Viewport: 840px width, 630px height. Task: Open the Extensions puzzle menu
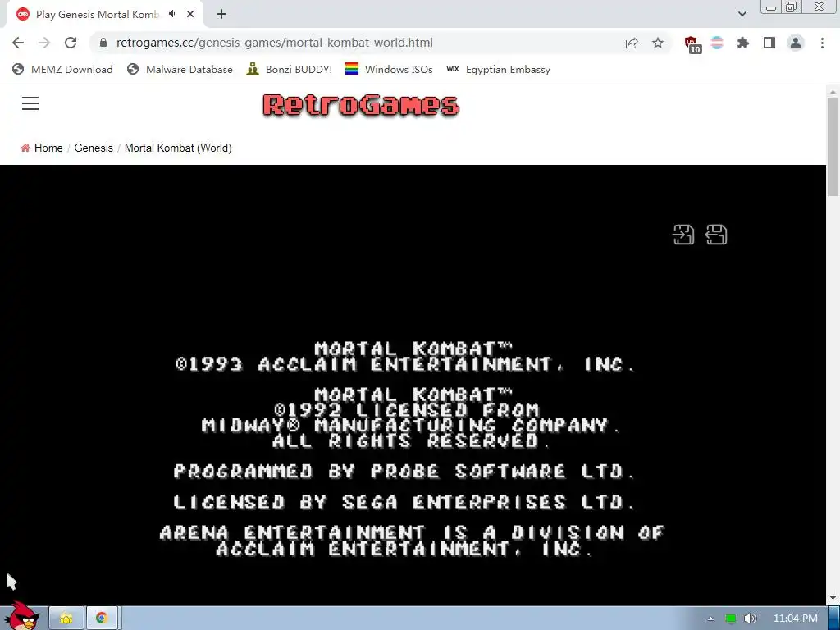tap(743, 43)
